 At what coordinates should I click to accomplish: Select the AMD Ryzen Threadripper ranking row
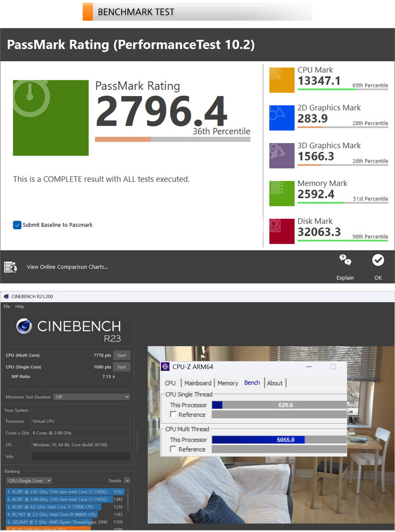pos(65,522)
